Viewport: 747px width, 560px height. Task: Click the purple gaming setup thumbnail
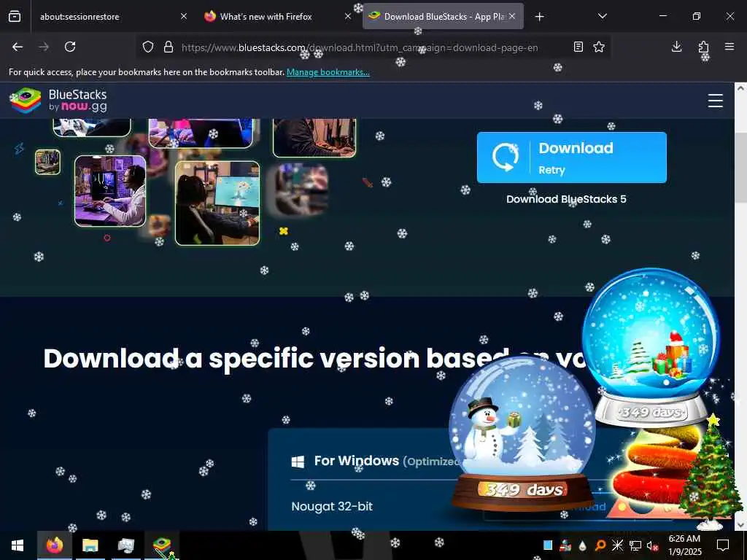click(110, 191)
